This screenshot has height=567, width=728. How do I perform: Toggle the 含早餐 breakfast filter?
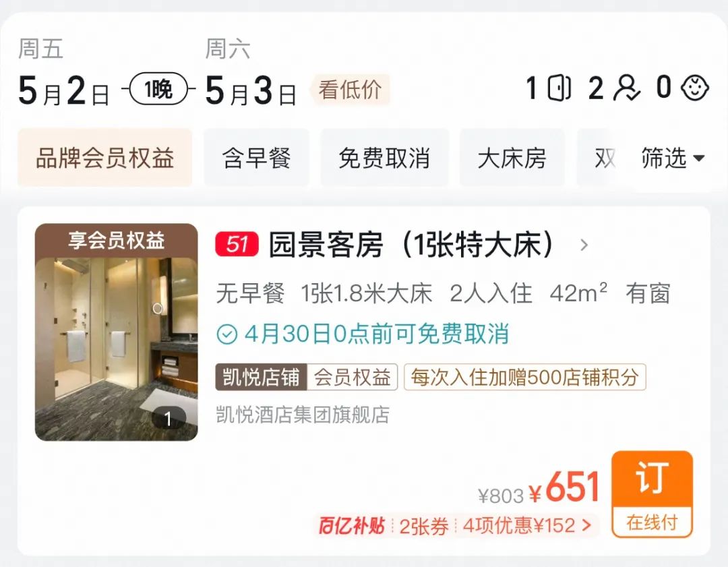pos(256,158)
